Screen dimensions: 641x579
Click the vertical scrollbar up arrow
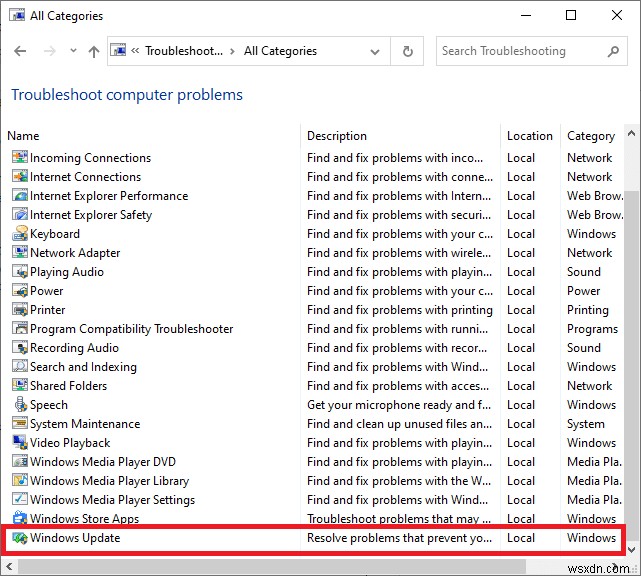[x=631, y=133]
